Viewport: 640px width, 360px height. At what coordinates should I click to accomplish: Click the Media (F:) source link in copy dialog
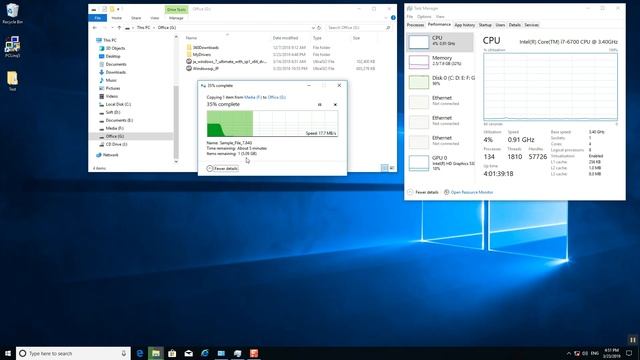[253, 97]
